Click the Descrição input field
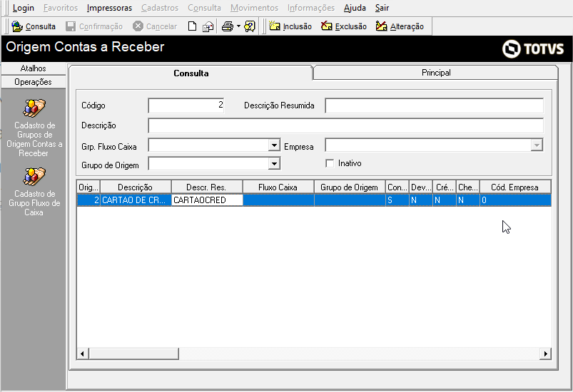 (345, 125)
